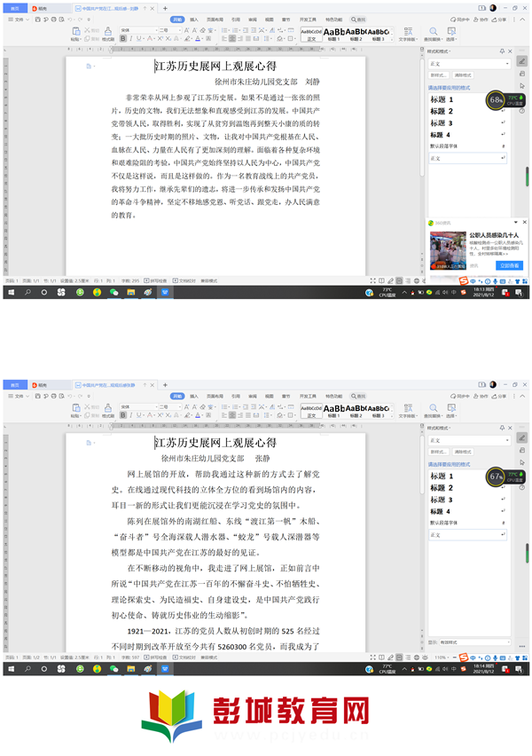The width and height of the screenshot is (532, 756).
Task: Switch to 插入 tab in upper window
Action: (193, 20)
